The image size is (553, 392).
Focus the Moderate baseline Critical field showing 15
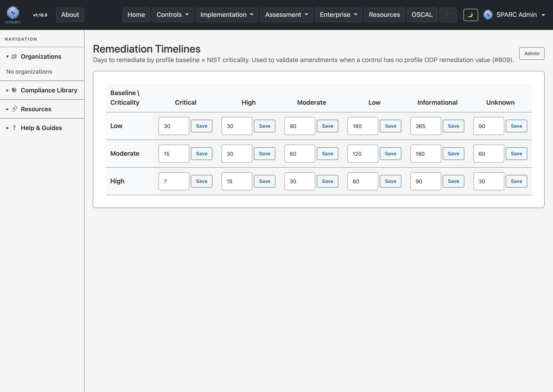coord(174,153)
